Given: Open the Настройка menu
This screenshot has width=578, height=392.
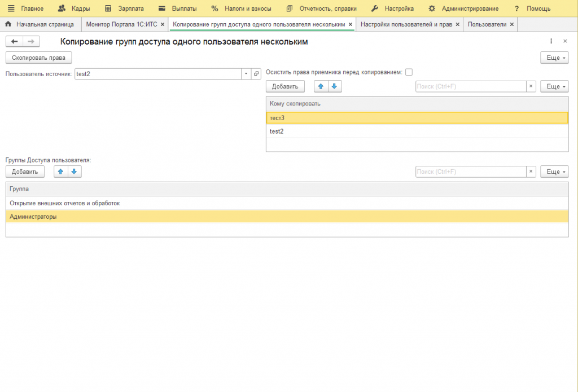Looking at the screenshot, I should pos(399,8).
